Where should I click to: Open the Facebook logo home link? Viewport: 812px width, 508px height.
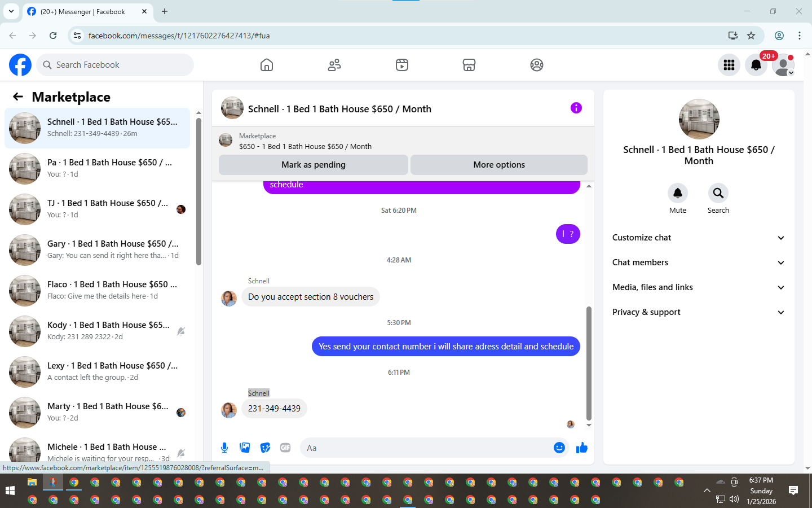click(x=20, y=65)
